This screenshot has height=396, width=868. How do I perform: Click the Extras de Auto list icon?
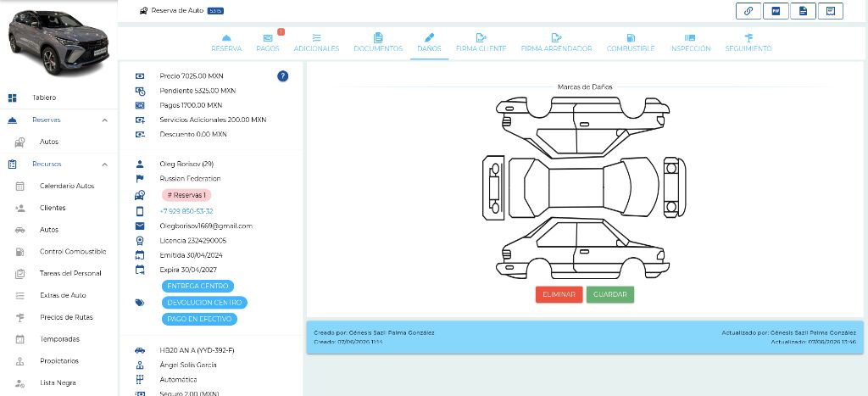[x=20, y=296]
